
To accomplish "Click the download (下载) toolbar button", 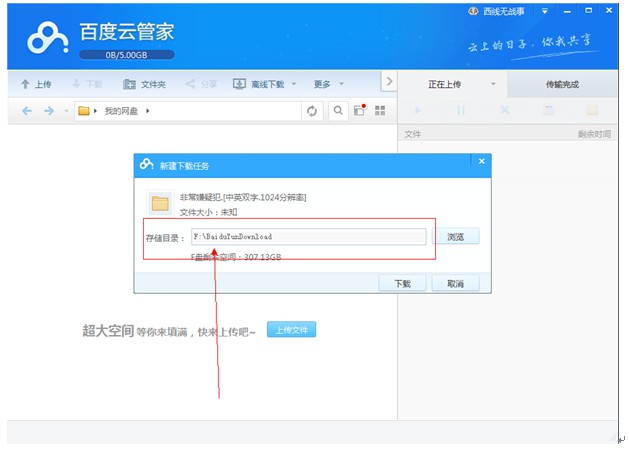I will pos(87,84).
